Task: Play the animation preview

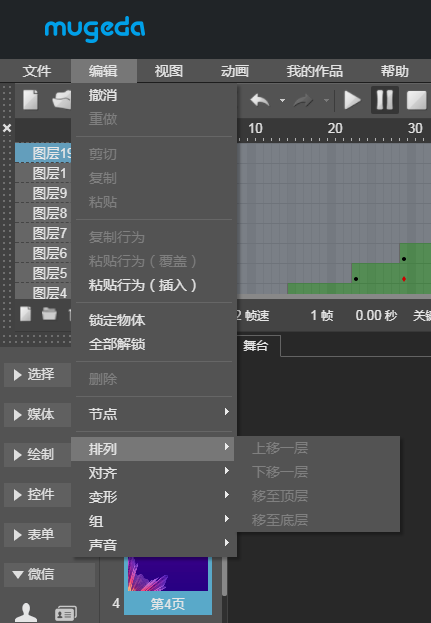Action: [x=352, y=100]
